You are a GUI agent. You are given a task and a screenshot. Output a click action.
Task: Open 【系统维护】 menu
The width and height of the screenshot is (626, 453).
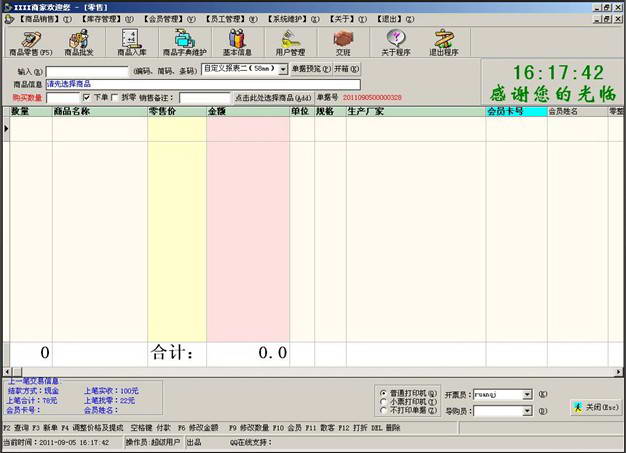pos(293,19)
